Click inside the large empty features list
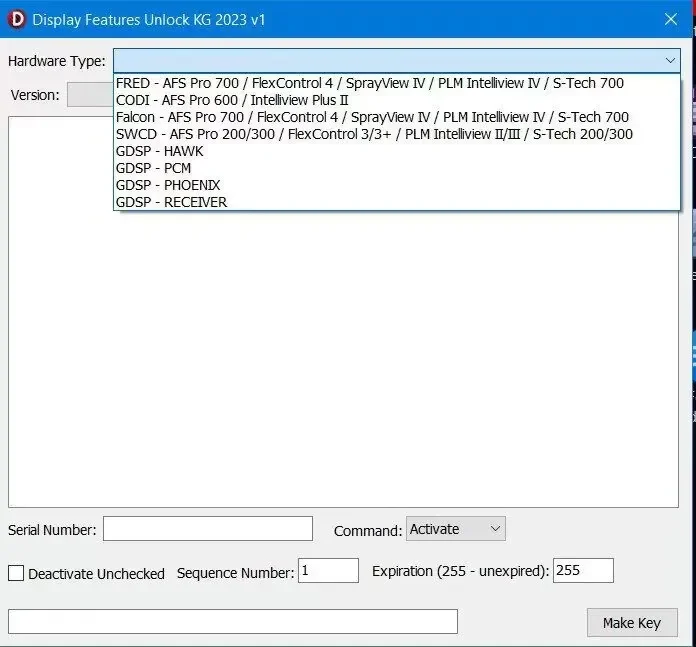The width and height of the screenshot is (696, 647). [343, 359]
